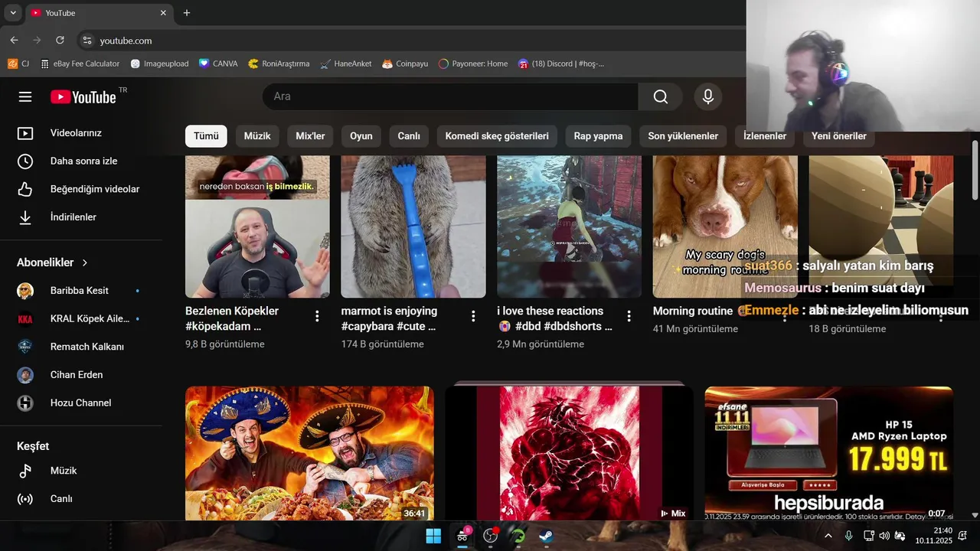The width and height of the screenshot is (980, 551).
Task: Open Windows Start button on taskbar
Action: click(x=433, y=536)
